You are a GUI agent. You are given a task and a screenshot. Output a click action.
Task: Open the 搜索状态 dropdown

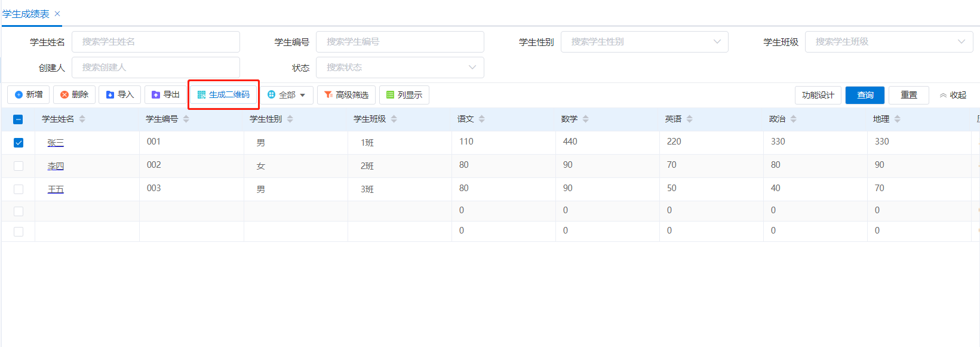(x=400, y=67)
